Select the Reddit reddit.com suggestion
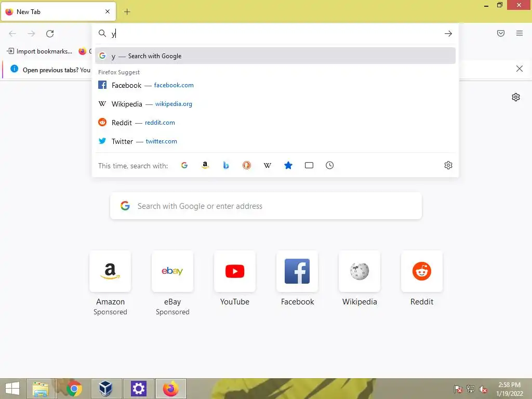The image size is (532, 399). 275,123
